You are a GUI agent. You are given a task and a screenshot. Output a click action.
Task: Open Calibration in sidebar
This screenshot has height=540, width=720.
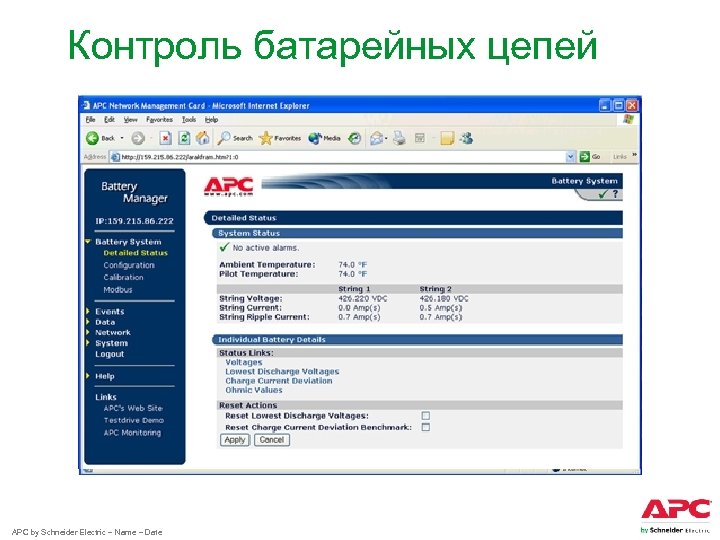click(123, 277)
